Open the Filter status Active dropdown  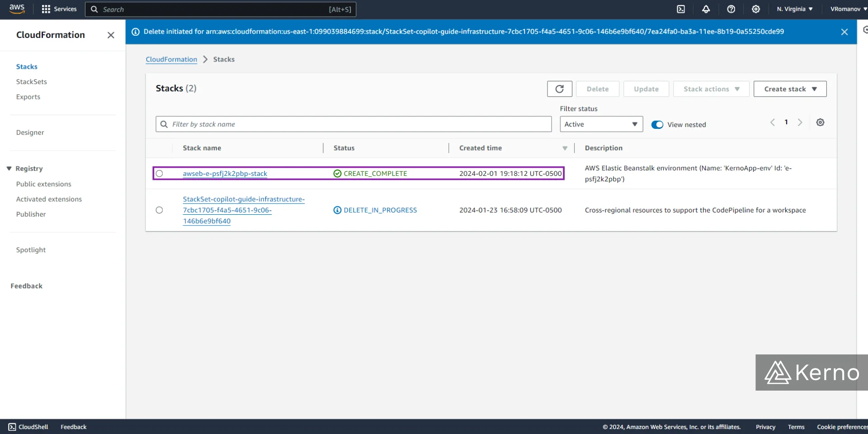601,124
